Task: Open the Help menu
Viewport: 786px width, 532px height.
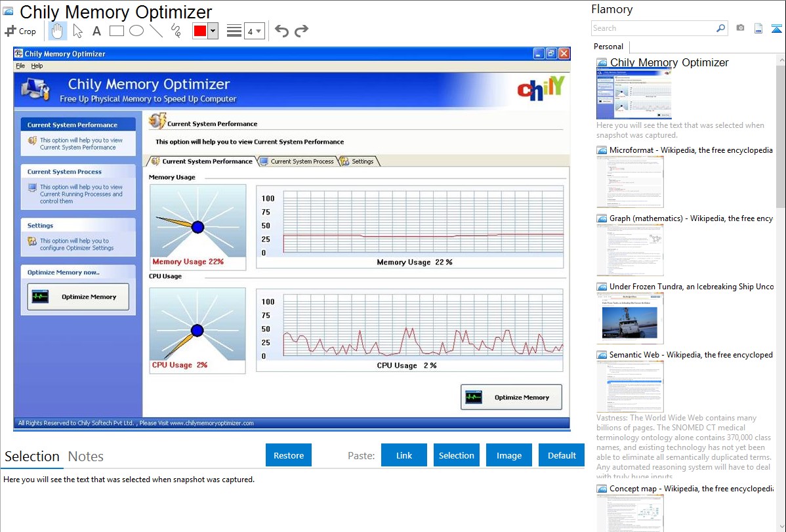Action: pos(37,66)
